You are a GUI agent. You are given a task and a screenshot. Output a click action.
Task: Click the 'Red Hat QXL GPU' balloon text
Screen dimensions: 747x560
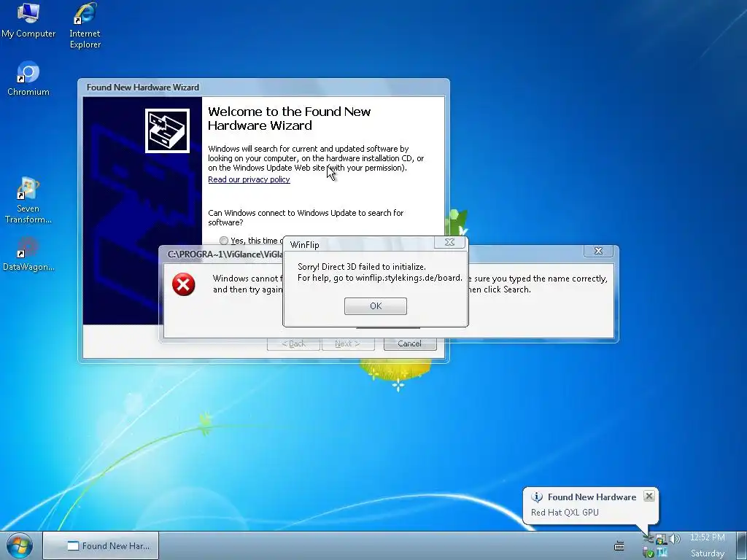tap(565, 513)
